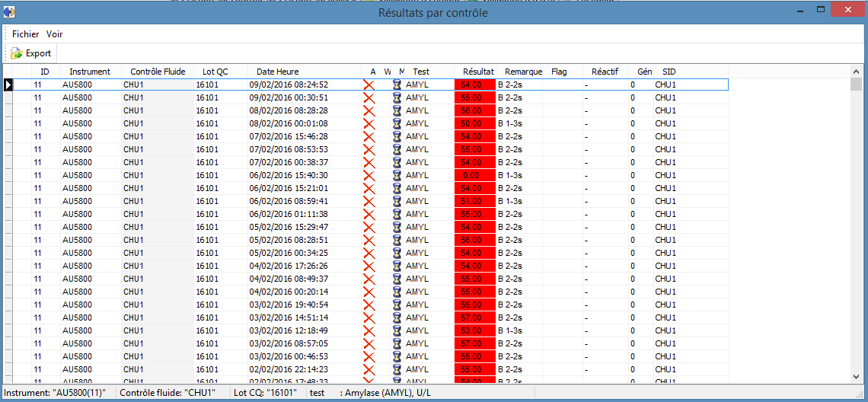The width and height of the screenshot is (868, 402).
Task: Click the hourglass icon in the 03/02/2016 00:46:53 row
Action: (397, 356)
